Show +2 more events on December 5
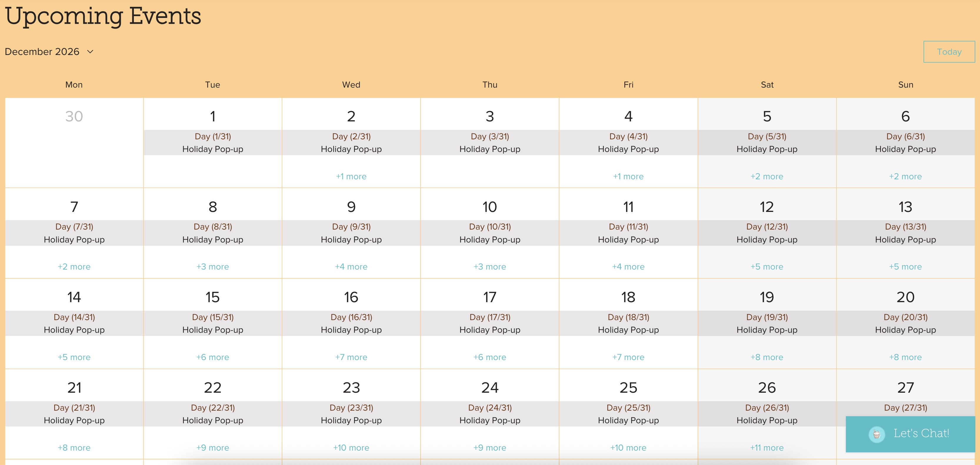The width and height of the screenshot is (980, 465). point(767,176)
